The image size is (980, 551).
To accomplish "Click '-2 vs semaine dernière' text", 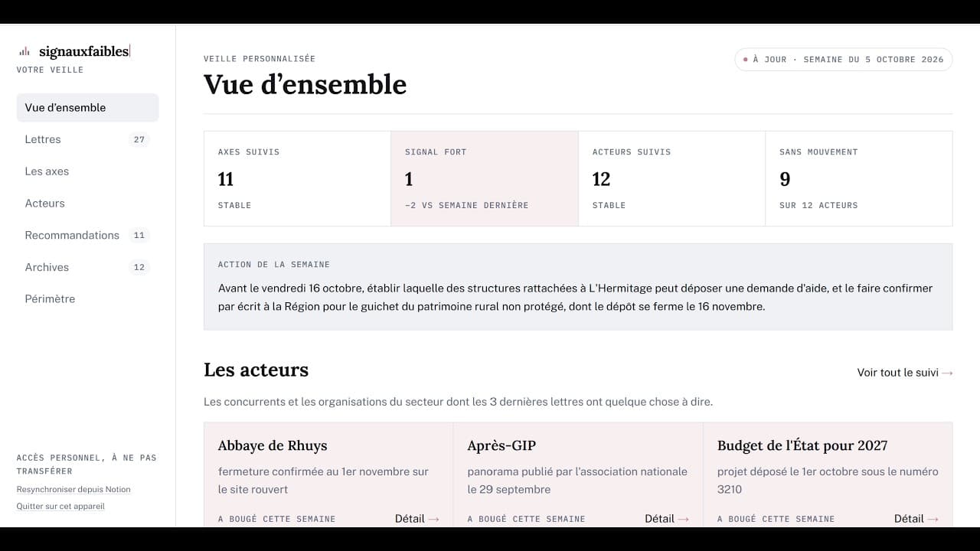I will [466, 206].
